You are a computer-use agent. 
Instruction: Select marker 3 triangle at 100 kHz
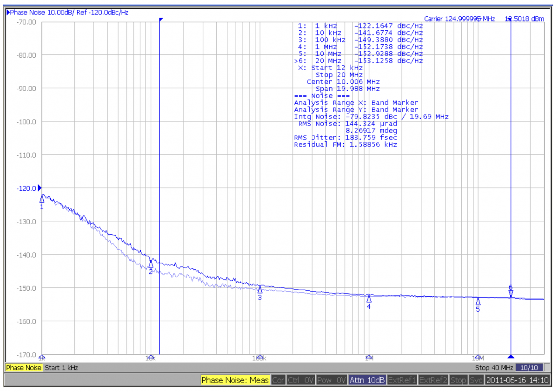coord(260,290)
